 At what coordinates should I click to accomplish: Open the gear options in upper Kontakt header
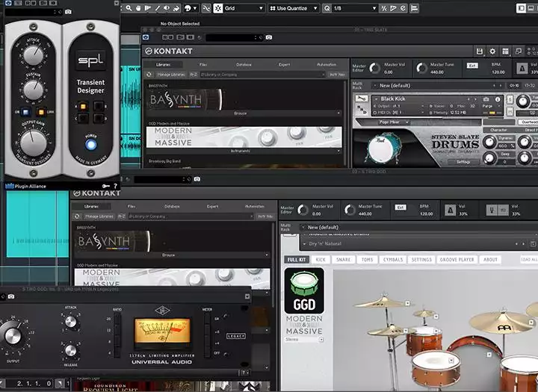pyautogui.click(x=492, y=52)
